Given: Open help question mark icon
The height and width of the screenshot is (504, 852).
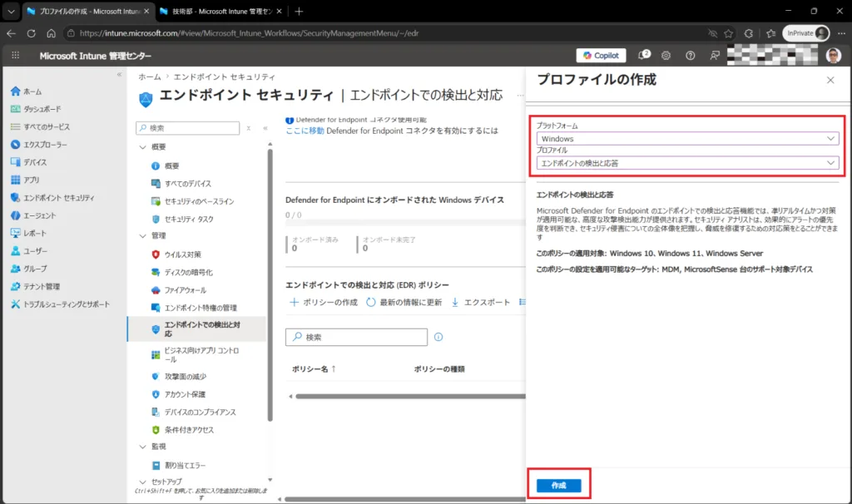Looking at the screenshot, I should [690, 56].
